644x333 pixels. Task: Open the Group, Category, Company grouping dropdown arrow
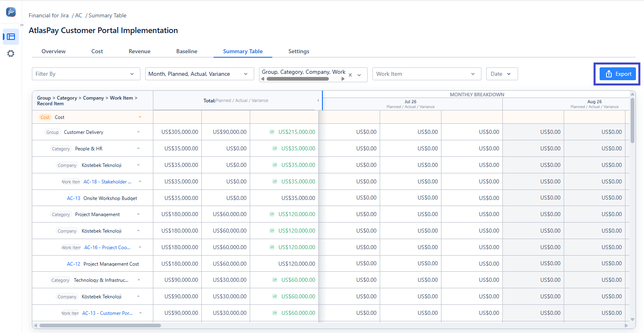(359, 75)
